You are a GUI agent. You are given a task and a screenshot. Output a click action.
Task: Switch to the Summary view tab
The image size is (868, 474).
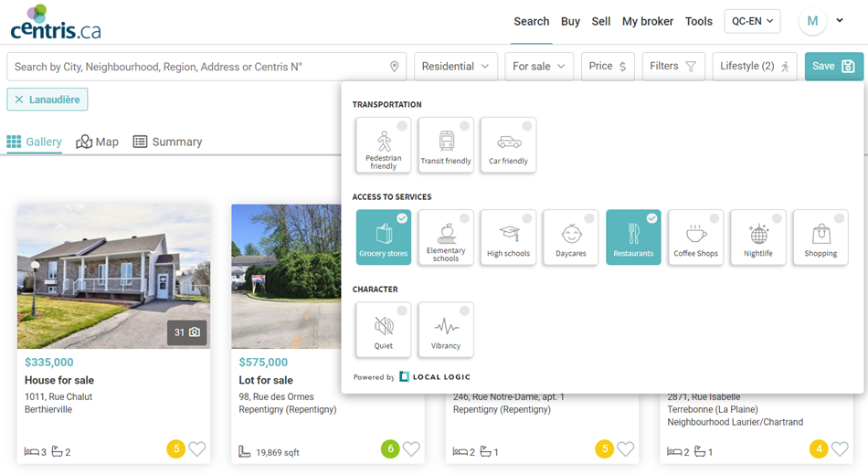[x=168, y=142]
